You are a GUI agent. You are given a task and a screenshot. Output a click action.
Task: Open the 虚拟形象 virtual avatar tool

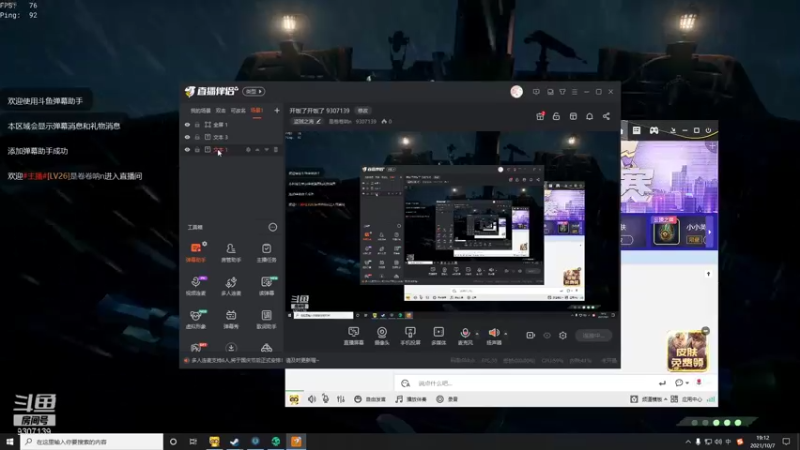coord(196,319)
